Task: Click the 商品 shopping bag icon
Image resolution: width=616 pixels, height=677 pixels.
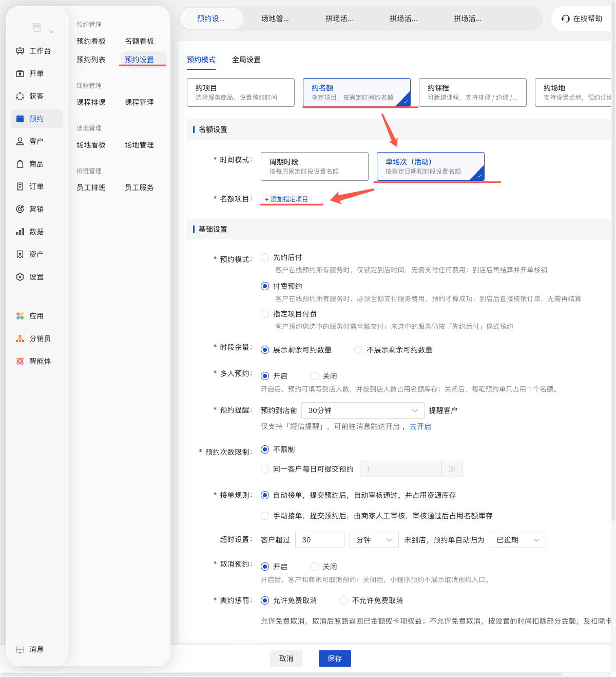Action: click(x=20, y=164)
